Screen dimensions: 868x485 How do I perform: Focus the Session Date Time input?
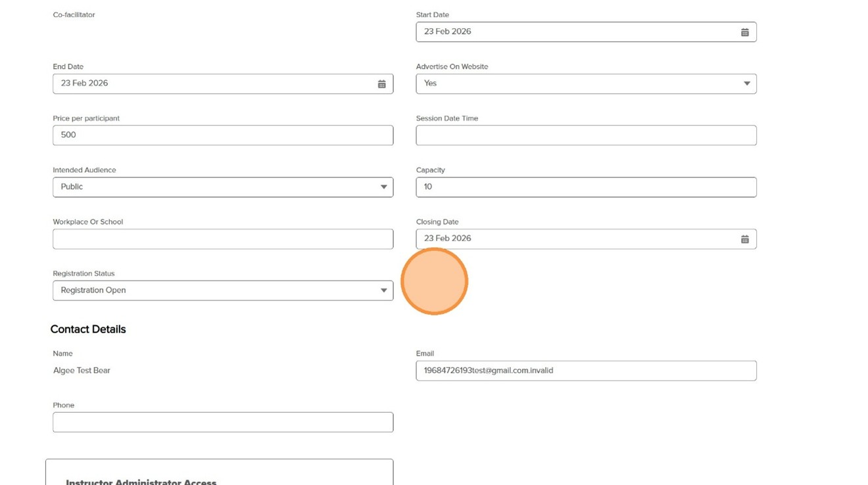coord(585,135)
